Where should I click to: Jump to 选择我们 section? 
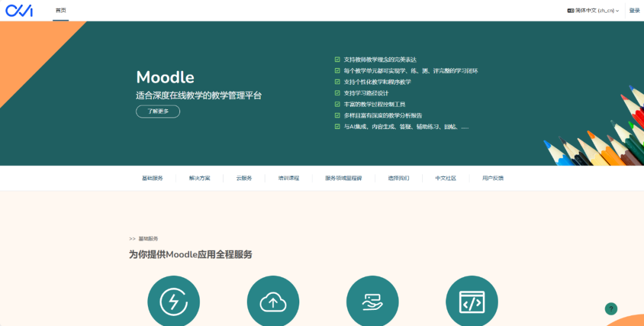point(399,178)
